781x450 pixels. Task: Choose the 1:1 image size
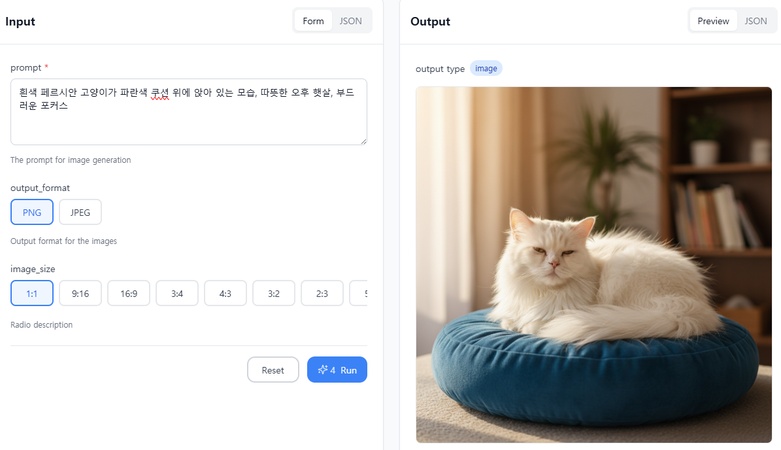(32, 293)
